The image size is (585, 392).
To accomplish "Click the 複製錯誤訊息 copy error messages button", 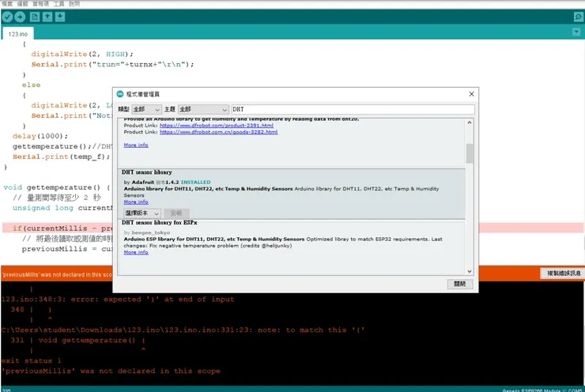I will click(x=564, y=273).
